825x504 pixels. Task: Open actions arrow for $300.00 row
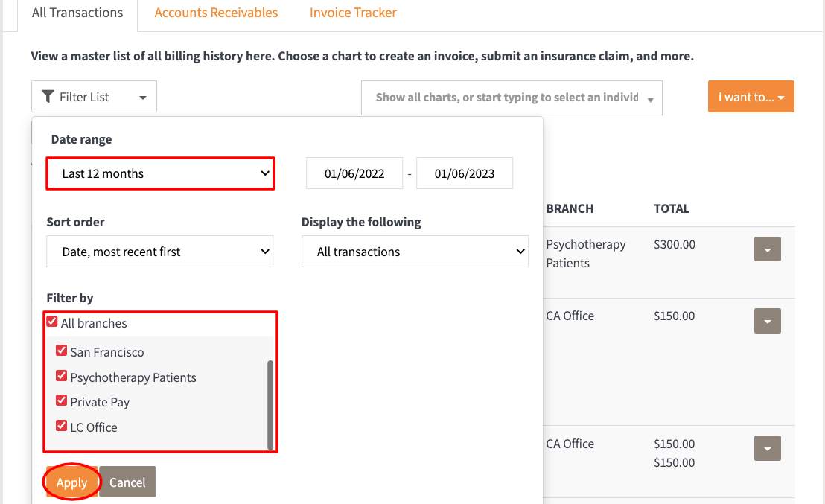(x=768, y=249)
